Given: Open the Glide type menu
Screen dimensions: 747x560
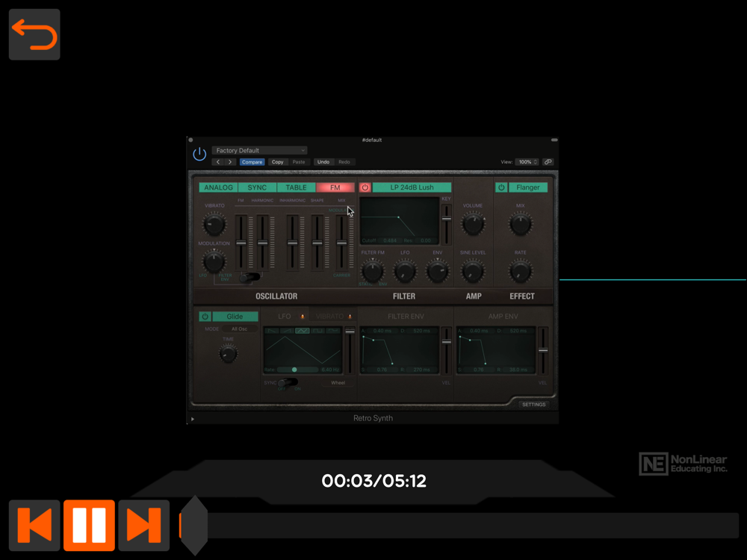Looking at the screenshot, I should [x=235, y=316].
